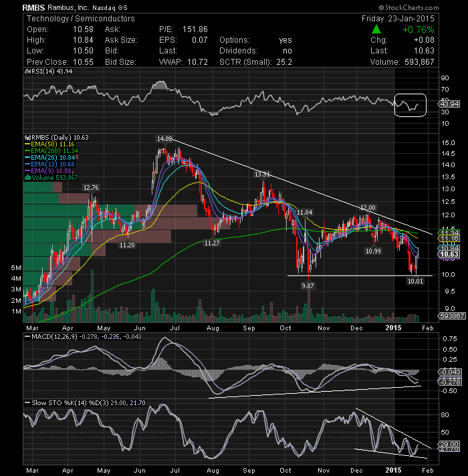Image resolution: width=468 pixels, height=476 pixels.
Task: Select the Chg value "+0.08"
Action: [424, 40]
